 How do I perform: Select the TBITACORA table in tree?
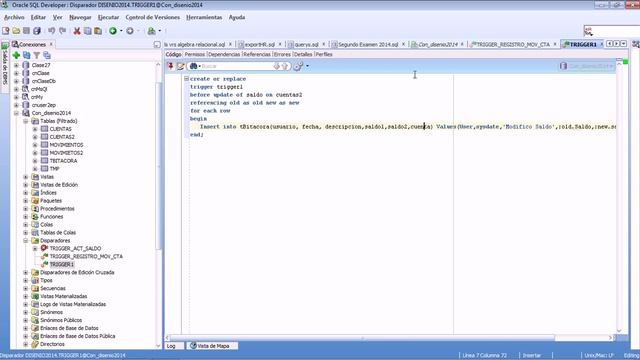[63, 161]
